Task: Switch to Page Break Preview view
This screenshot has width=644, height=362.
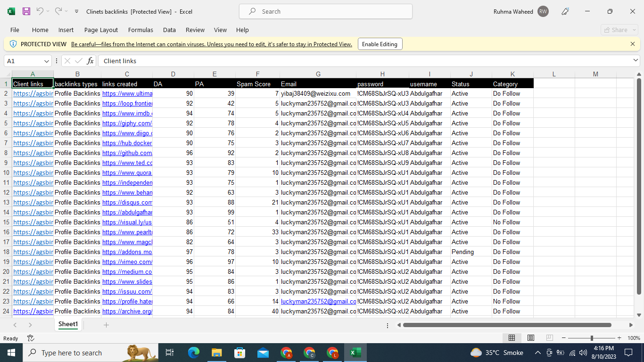Action: click(549, 338)
